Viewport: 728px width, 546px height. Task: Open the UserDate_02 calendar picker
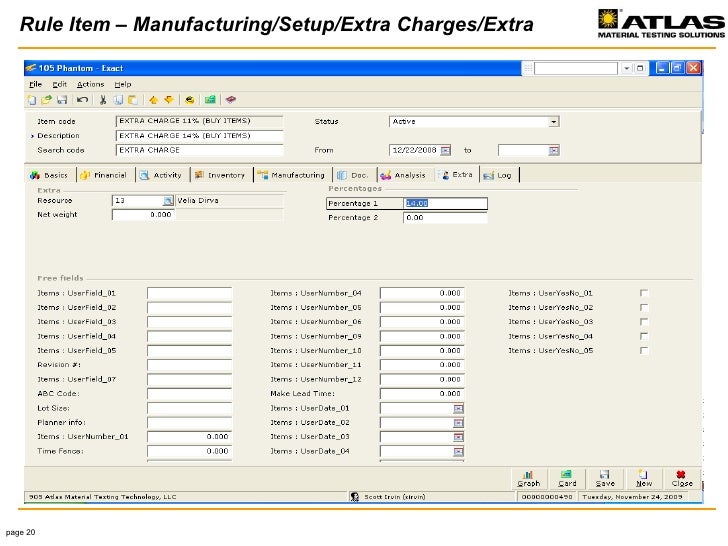(x=458, y=423)
